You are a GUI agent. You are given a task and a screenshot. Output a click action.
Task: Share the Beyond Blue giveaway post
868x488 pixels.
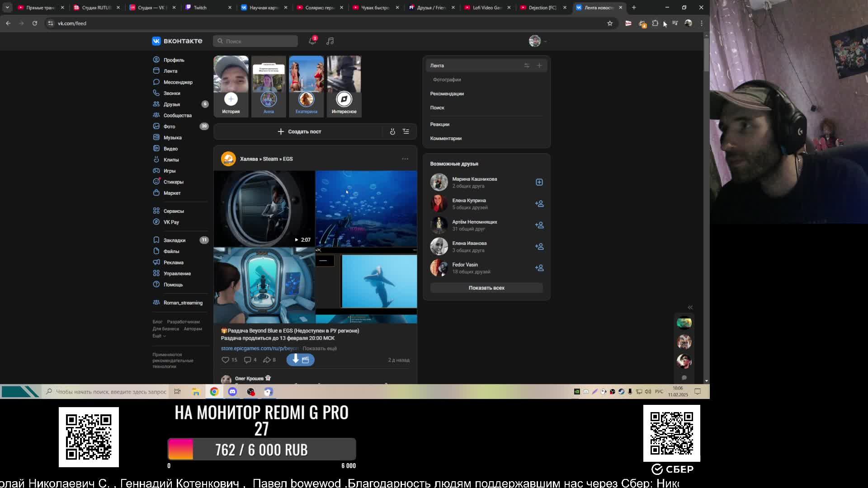click(x=267, y=360)
